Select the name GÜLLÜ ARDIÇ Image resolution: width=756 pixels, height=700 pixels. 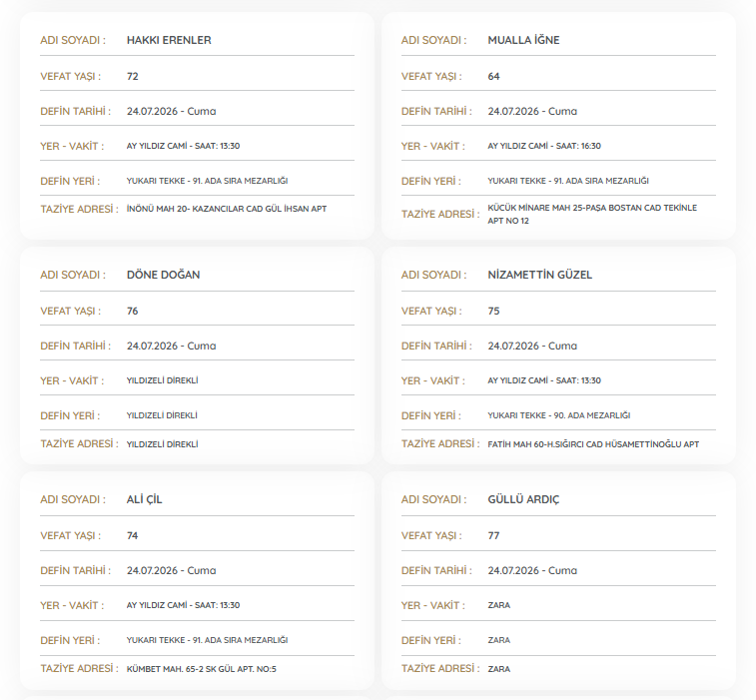(523, 499)
